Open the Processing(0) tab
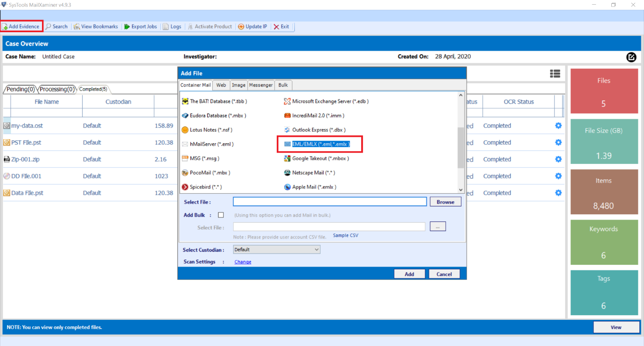The image size is (644, 346). tap(57, 89)
